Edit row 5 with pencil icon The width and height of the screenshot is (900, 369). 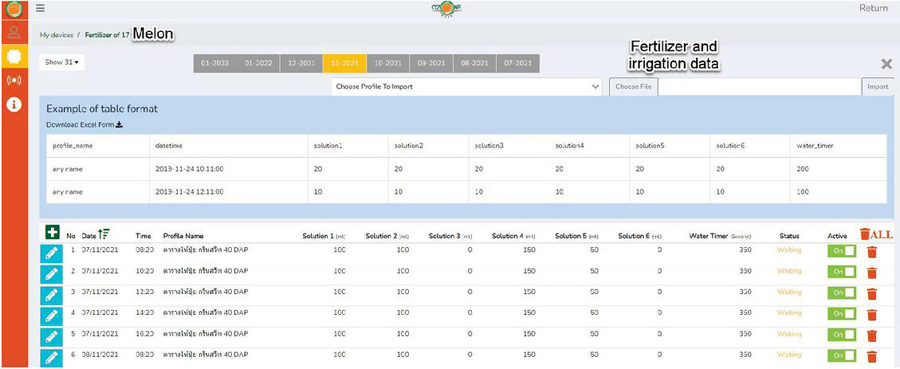click(x=52, y=336)
